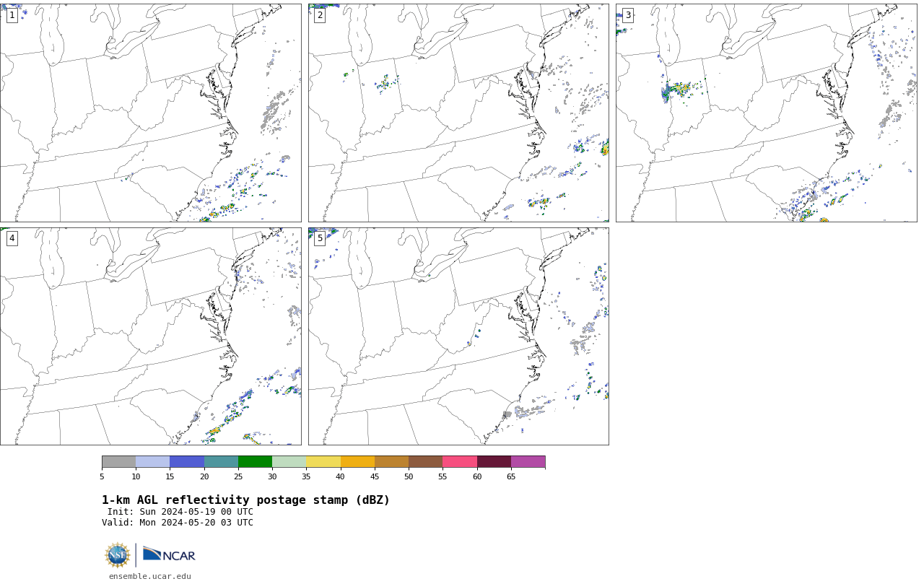Viewport: 924px width, 584px height.
Task: Click the NCAR logo
Action: 169,554
